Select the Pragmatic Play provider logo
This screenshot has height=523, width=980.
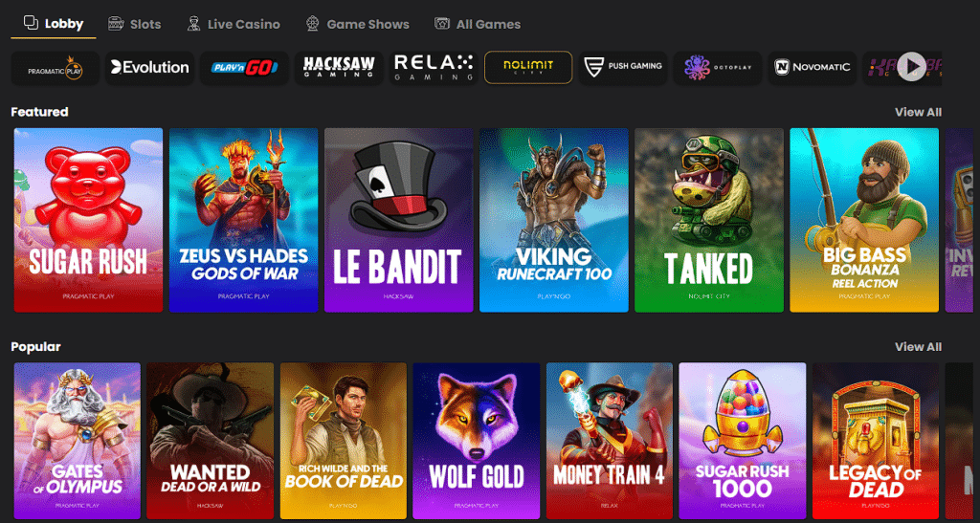coord(55,68)
